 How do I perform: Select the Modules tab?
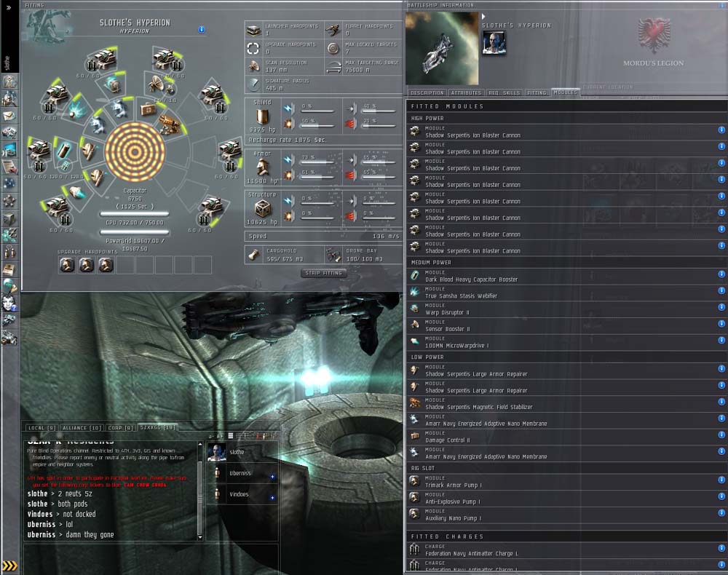pyautogui.click(x=565, y=92)
